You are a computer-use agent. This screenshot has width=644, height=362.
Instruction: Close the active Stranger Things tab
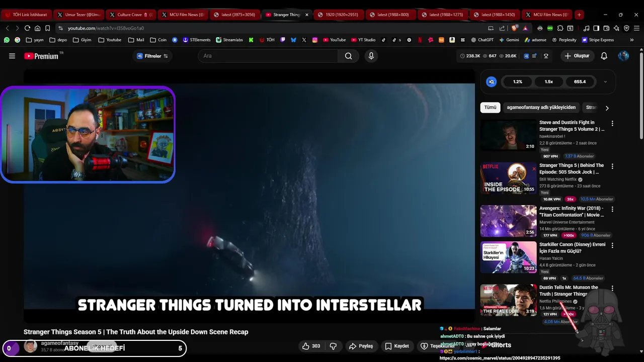307,15
